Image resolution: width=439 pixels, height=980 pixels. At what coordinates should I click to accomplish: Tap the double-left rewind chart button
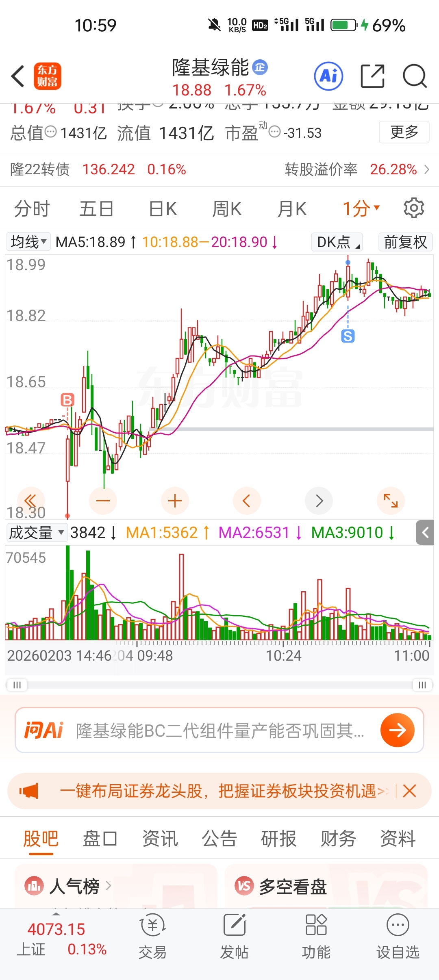point(30,501)
